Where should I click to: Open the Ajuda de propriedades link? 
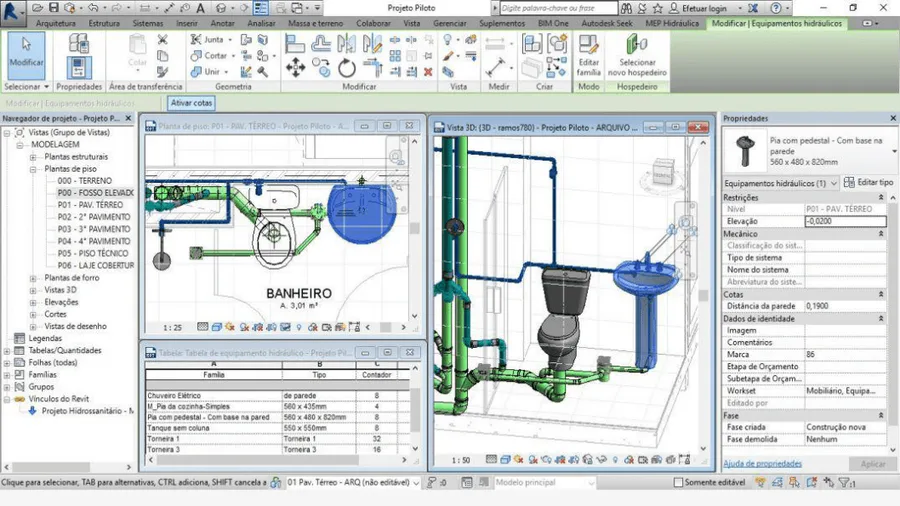click(762, 464)
